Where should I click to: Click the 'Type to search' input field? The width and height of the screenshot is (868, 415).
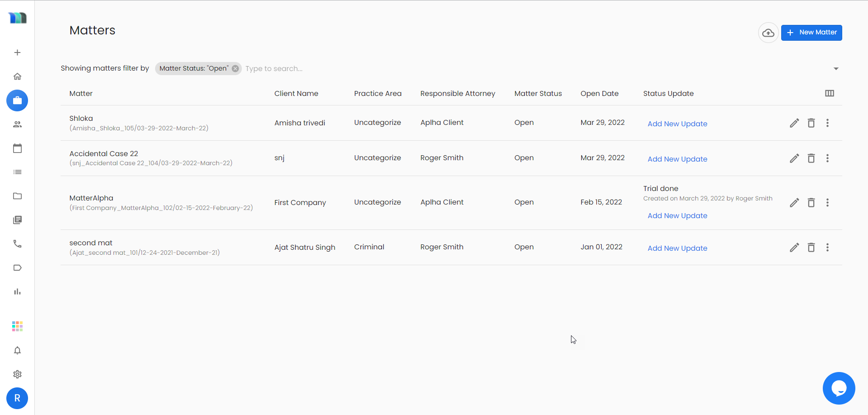pyautogui.click(x=294, y=68)
